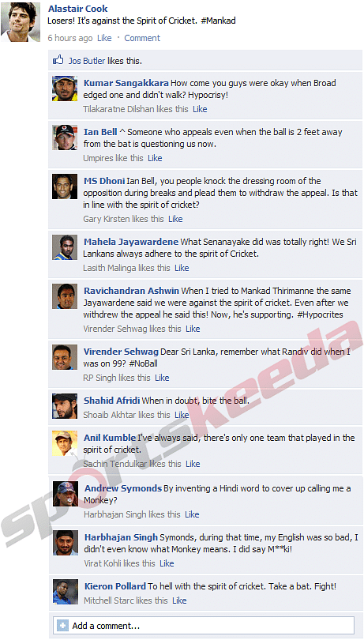
Task: Click the thumbs-up icon beside Jos Butler
Action: click(x=58, y=61)
